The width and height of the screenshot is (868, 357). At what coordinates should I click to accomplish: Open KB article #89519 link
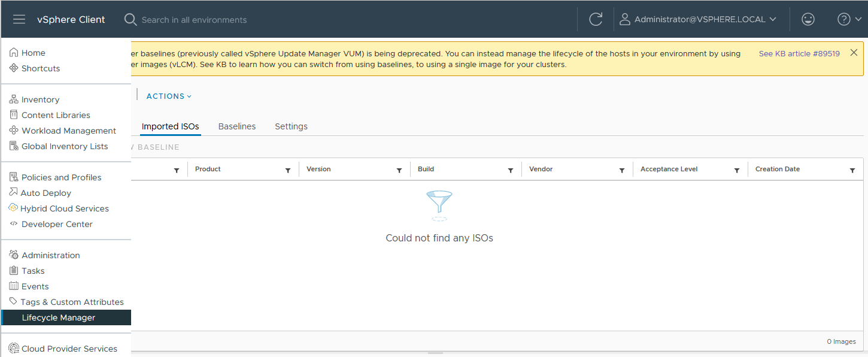coord(799,53)
